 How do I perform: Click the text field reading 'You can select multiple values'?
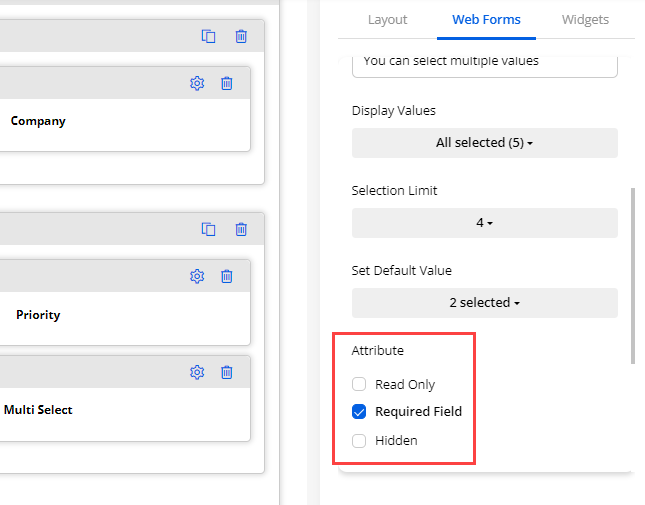(484, 62)
